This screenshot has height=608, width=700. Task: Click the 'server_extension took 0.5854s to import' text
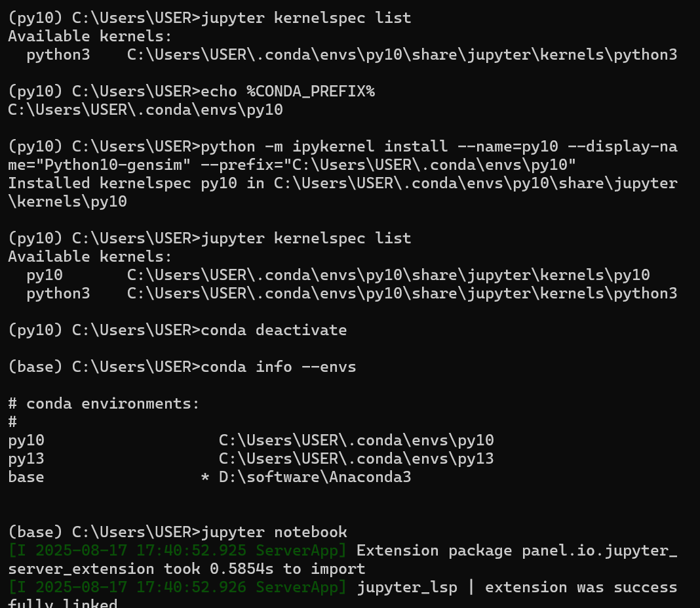187,569
